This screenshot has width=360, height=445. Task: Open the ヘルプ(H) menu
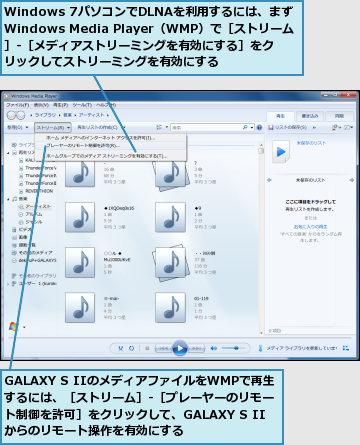pos(106,105)
